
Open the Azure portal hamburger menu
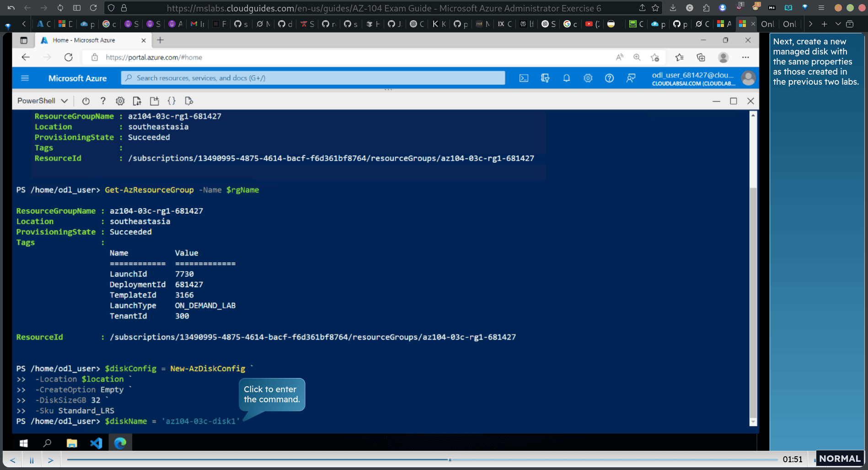tap(25, 78)
